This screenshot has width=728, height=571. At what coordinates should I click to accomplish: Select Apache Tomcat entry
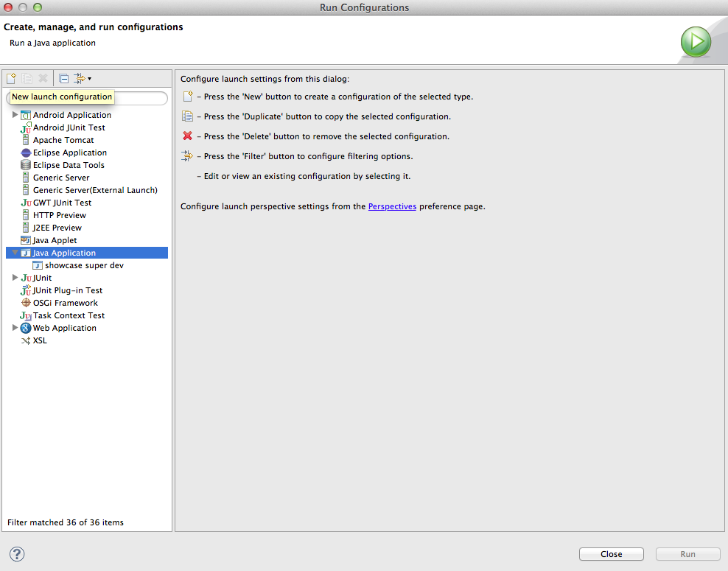point(63,140)
